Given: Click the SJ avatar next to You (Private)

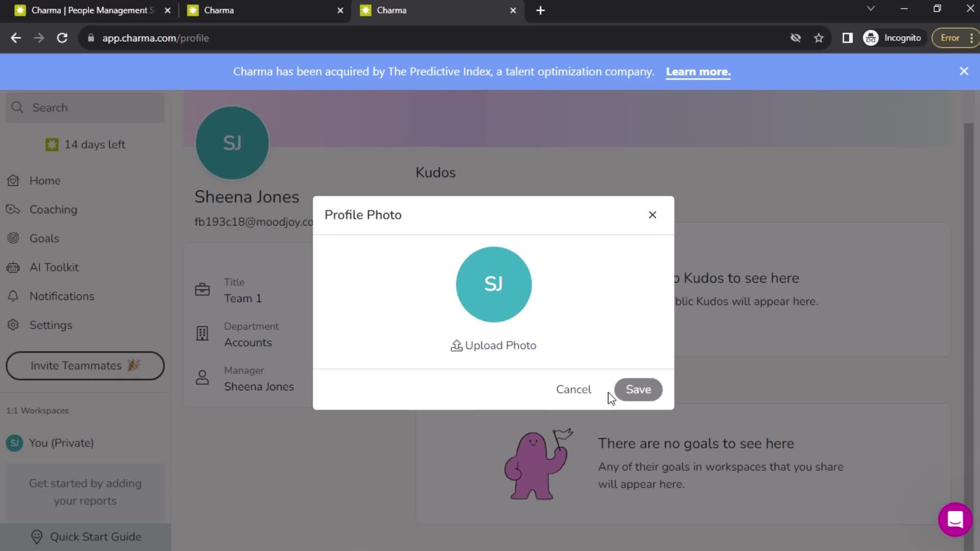Looking at the screenshot, I should tap(14, 443).
